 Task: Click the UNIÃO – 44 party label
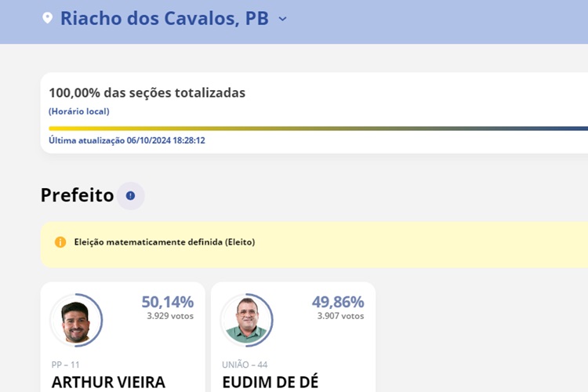pyautogui.click(x=246, y=365)
